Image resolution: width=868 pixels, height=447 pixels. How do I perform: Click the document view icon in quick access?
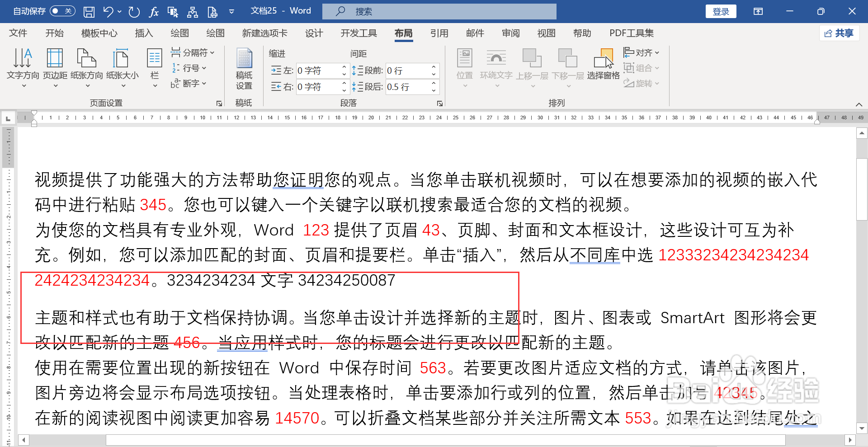tap(212, 12)
